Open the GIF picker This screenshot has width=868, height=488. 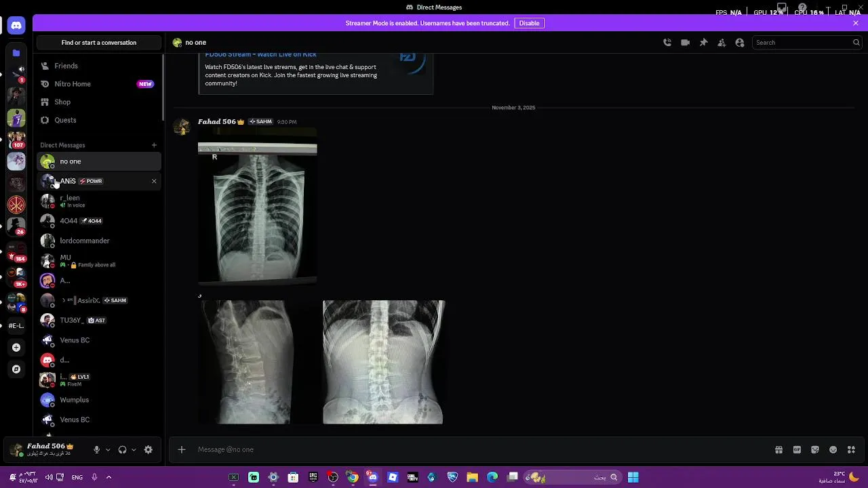pyautogui.click(x=797, y=449)
